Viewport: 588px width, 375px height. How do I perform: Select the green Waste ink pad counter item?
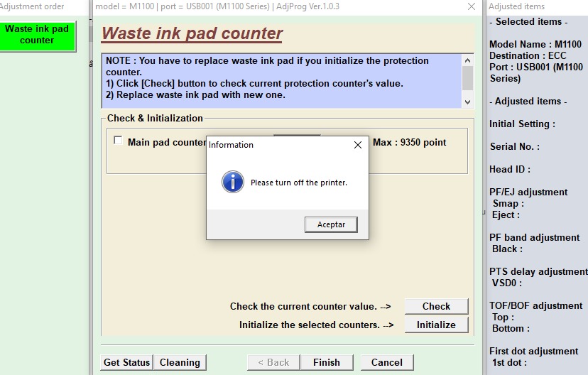tap(37, 36)
